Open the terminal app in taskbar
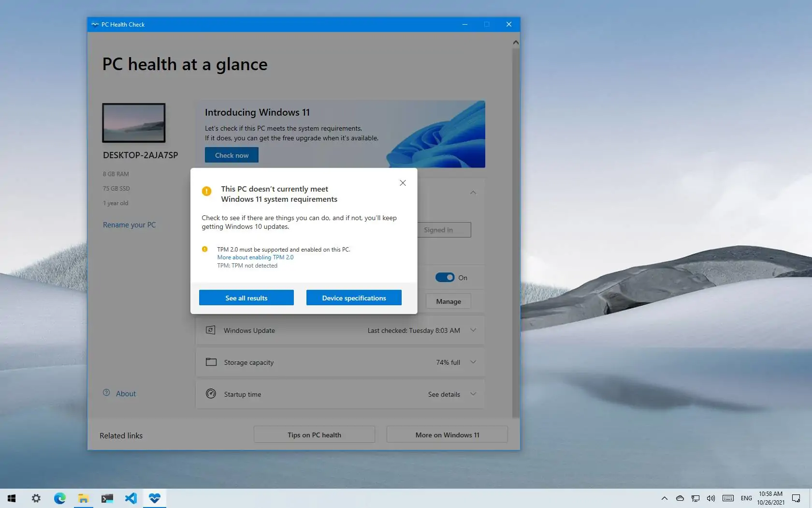812x508 pixels. click(107, 498)
